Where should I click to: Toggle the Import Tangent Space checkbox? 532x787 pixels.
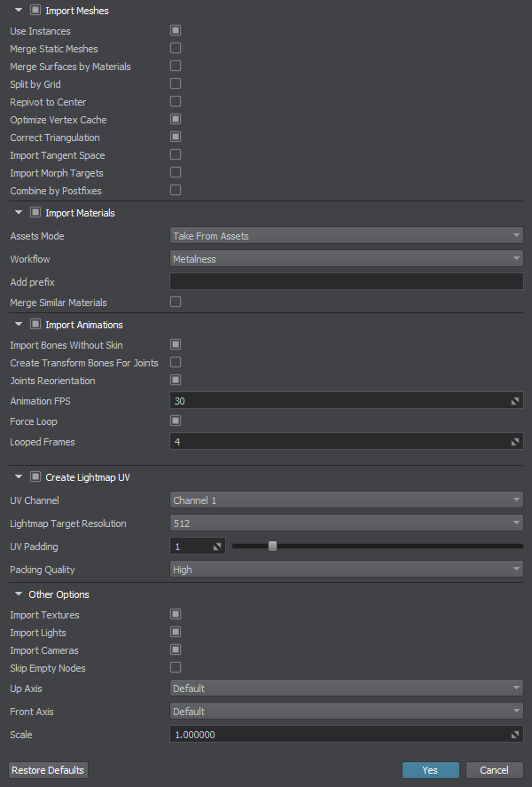click(x=176, y=154)
